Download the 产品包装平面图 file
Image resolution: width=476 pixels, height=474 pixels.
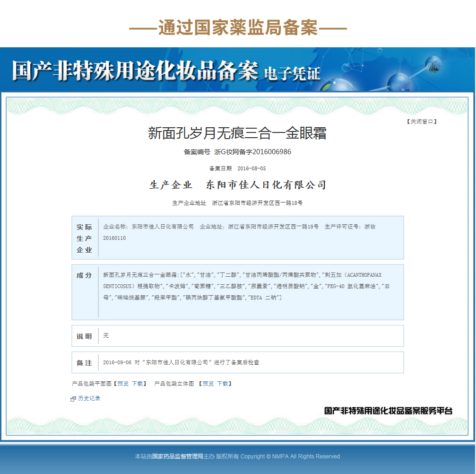click(137, 384)
